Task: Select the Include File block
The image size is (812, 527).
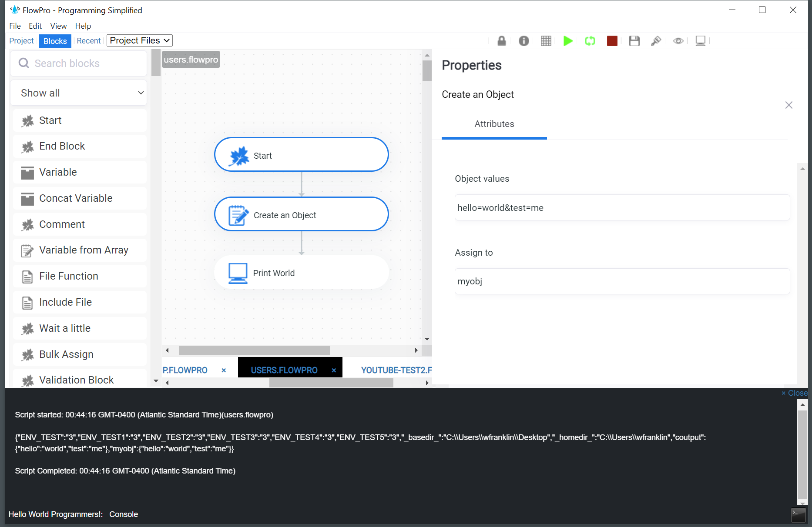Action: 80,302
